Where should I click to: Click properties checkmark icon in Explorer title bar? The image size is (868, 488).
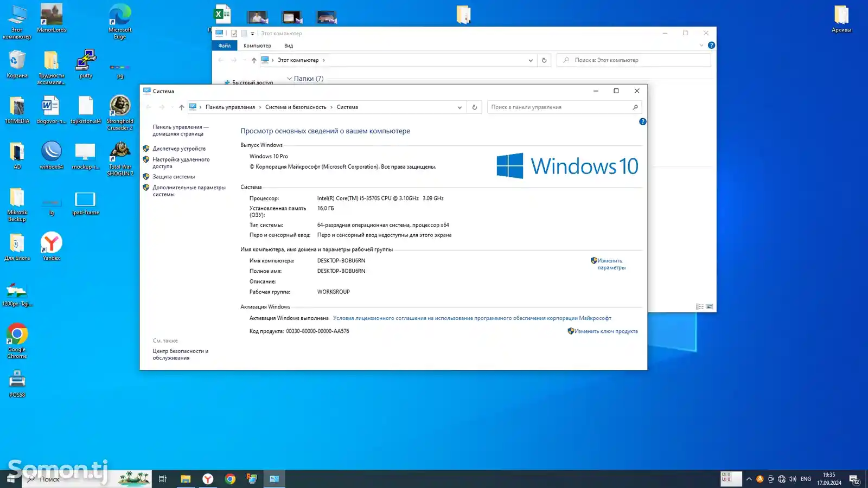(234, 34)
